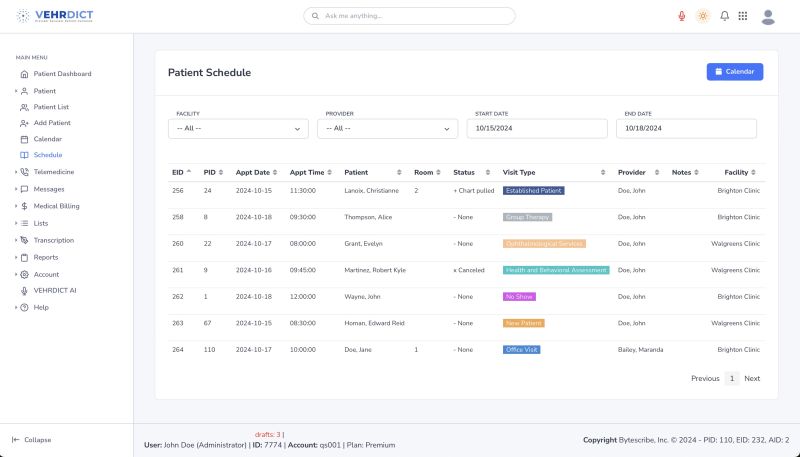Click the user profile avatar icon
Viewport: 800px width, 457px height.
(x=768, y=16)
